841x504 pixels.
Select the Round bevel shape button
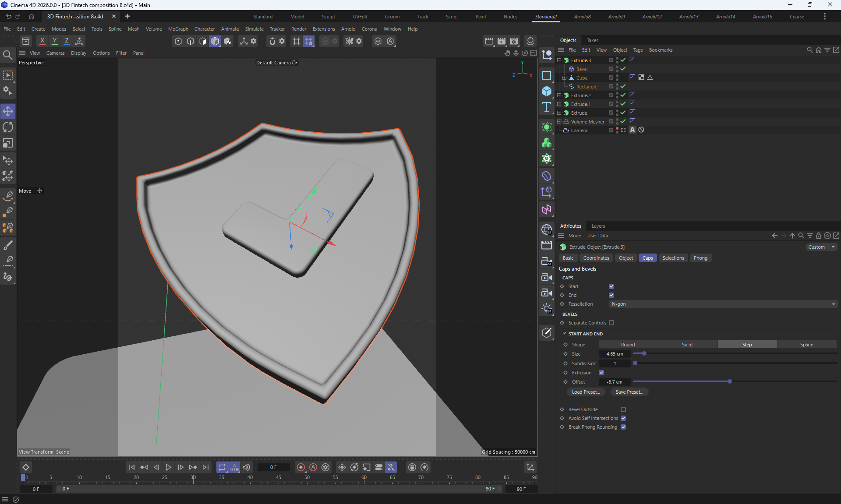(x=628, y=345)
